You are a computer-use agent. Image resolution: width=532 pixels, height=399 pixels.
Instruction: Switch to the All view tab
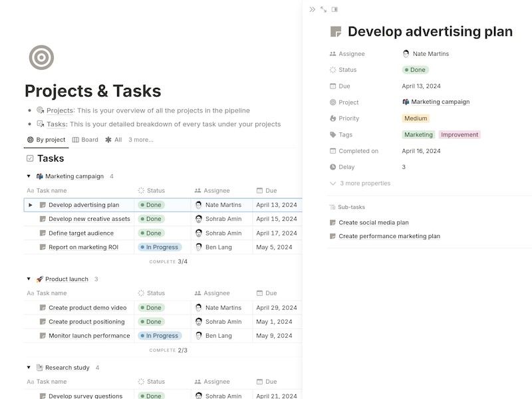(x=114, y=140)
